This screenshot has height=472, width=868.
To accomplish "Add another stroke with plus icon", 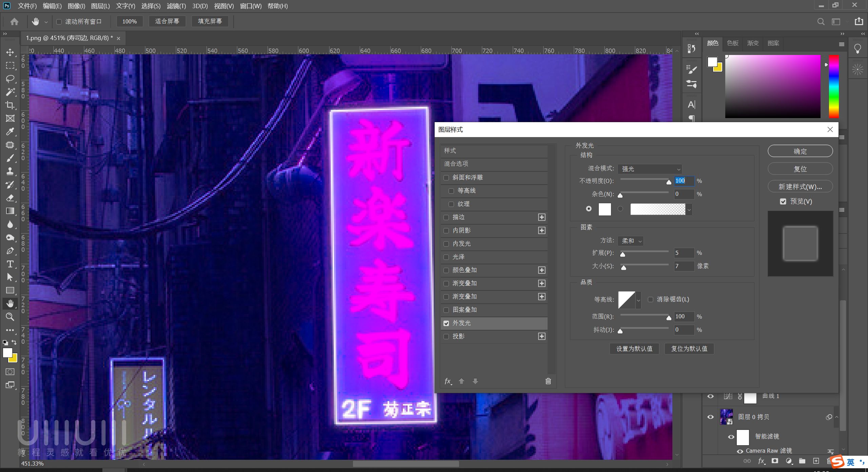I will pos(542,217).
